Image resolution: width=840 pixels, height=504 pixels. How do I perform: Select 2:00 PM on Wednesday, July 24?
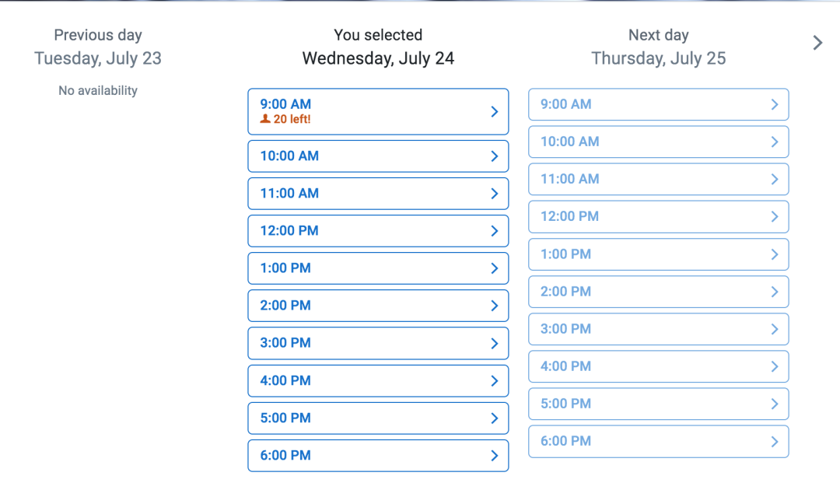378,306
